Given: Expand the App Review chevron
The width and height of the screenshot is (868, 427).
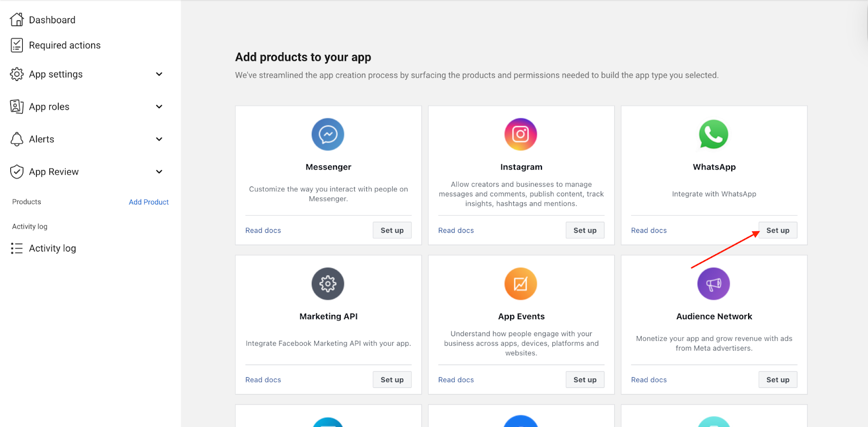Looking at the screenshot, I should pos(159,172).
